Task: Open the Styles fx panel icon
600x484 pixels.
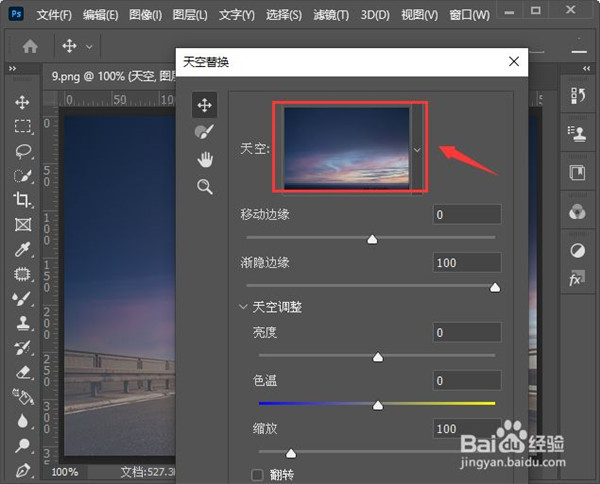Action: 576,279
